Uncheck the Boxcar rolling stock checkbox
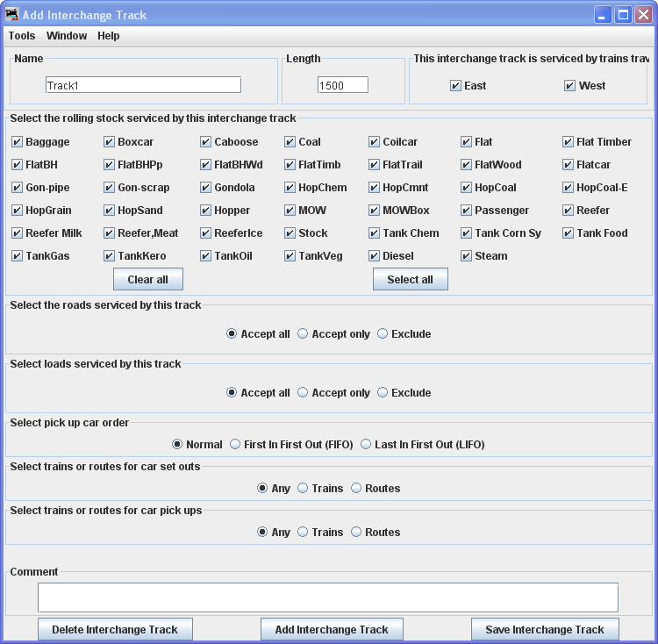This screenshot has width=658, height=644. pos(110,142)
